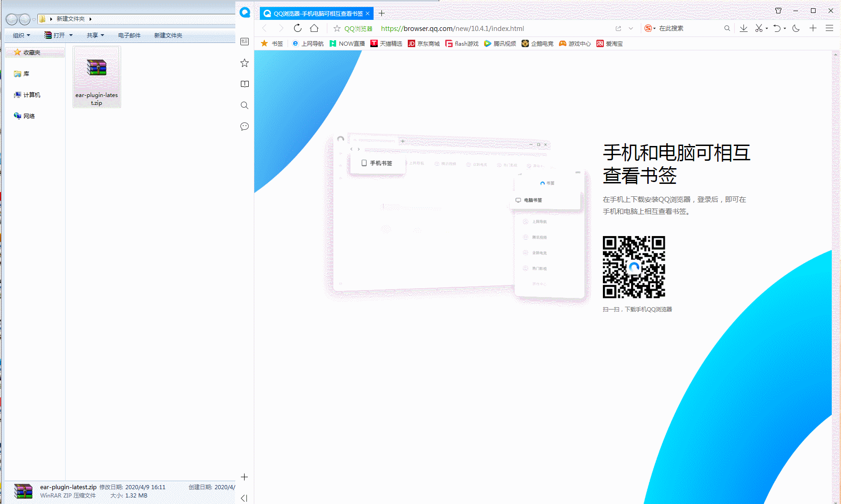The height and width of the screenshot is (504, 841).
Task: Open the favorites star in sidebar
Action: [245, 63]
